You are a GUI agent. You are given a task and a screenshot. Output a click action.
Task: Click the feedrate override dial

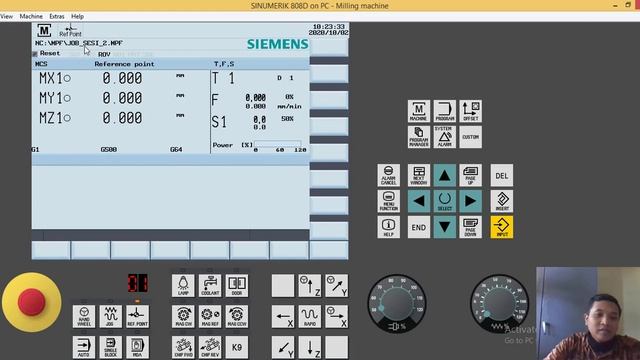coord(499,304)
